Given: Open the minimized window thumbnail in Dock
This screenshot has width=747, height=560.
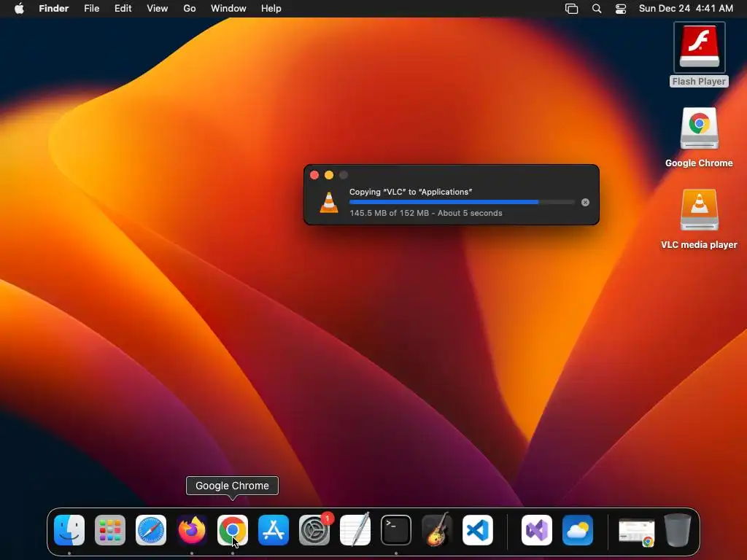Looking at the screenshot, I should click(x=637, y=532).
